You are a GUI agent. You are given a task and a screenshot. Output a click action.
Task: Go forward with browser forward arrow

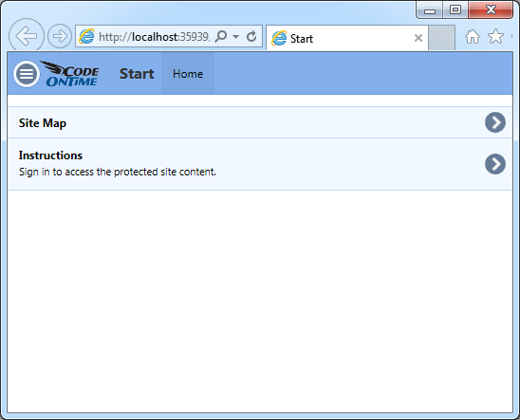tap(60, 36)
